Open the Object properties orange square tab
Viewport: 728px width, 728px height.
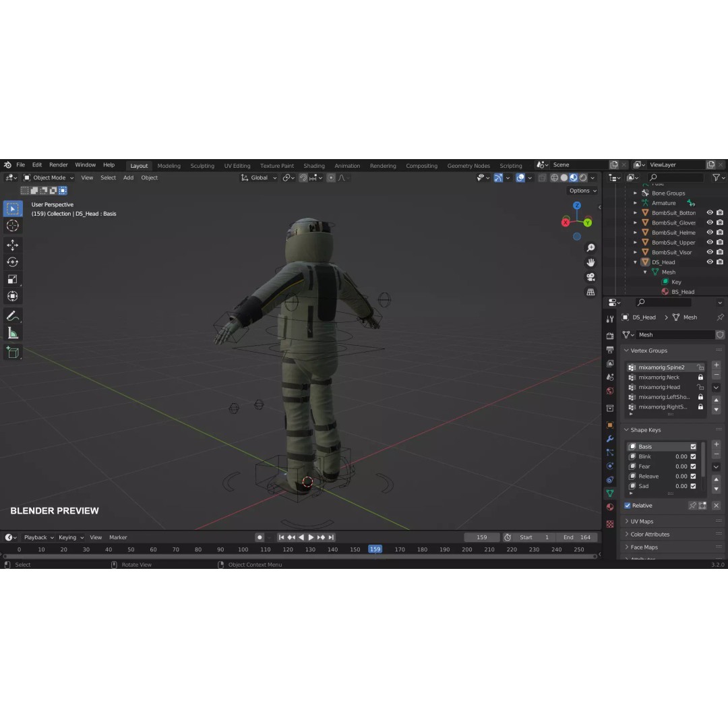(x=610, y=425)
